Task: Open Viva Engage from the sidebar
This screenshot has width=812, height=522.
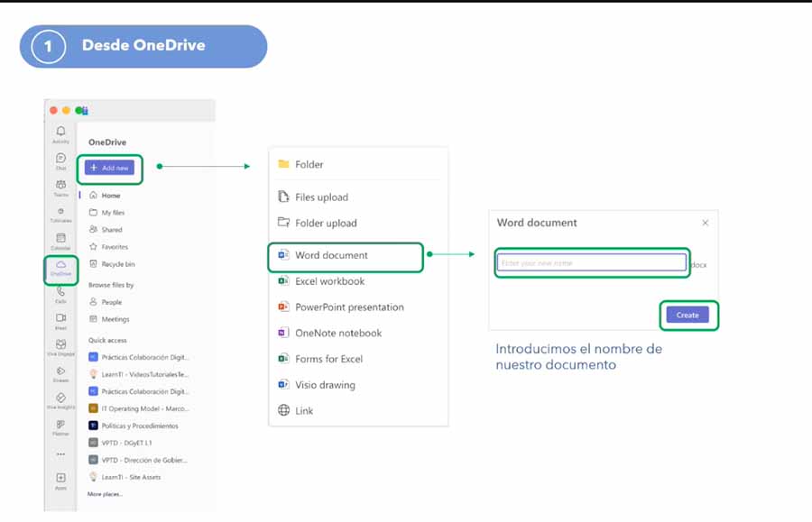Action: point(60,348)
